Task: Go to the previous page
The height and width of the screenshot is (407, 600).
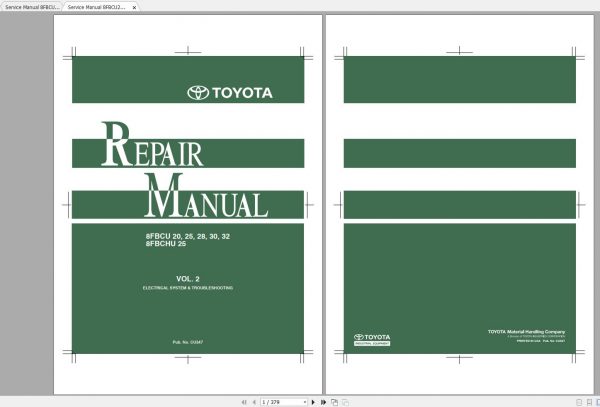Action: (254, 402)
